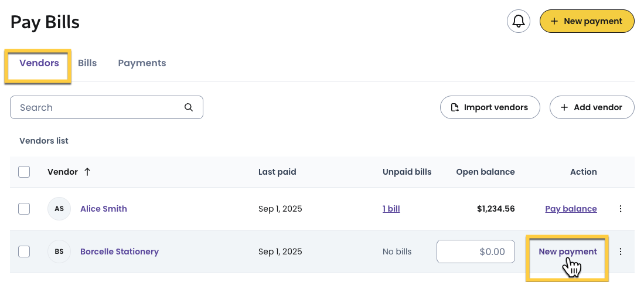Click the Add vendor button
Viewport: 644px width, 282px height.
tap(591, 107)
